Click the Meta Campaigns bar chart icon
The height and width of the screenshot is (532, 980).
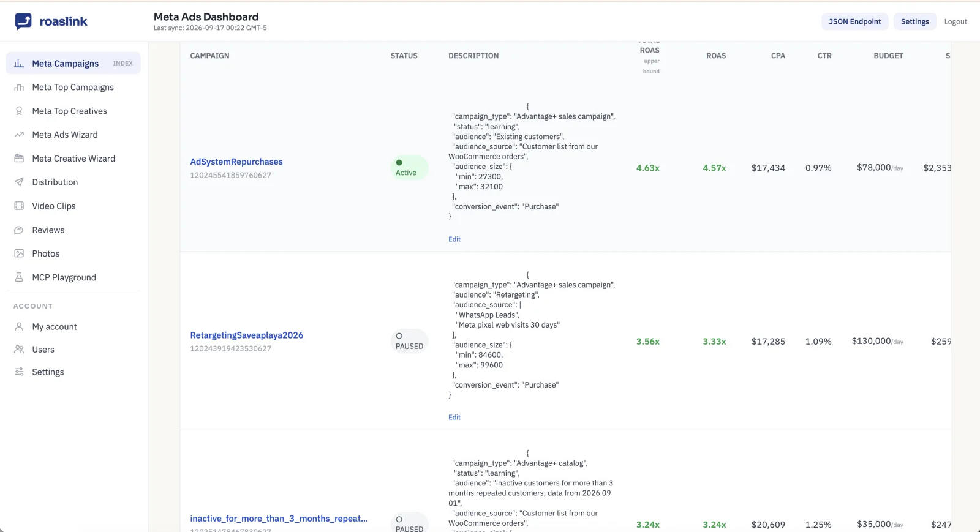pos(19,63)
